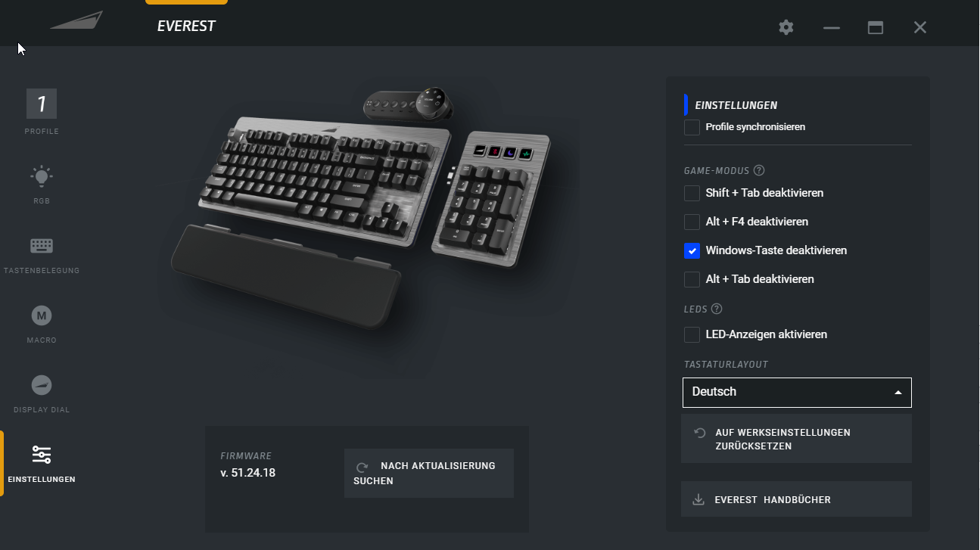Enable Profile synchronisieren checkbox
Image resolution: width=980 pixels, height=550 pixels.
pyautogui.click(x=692, y=127)
